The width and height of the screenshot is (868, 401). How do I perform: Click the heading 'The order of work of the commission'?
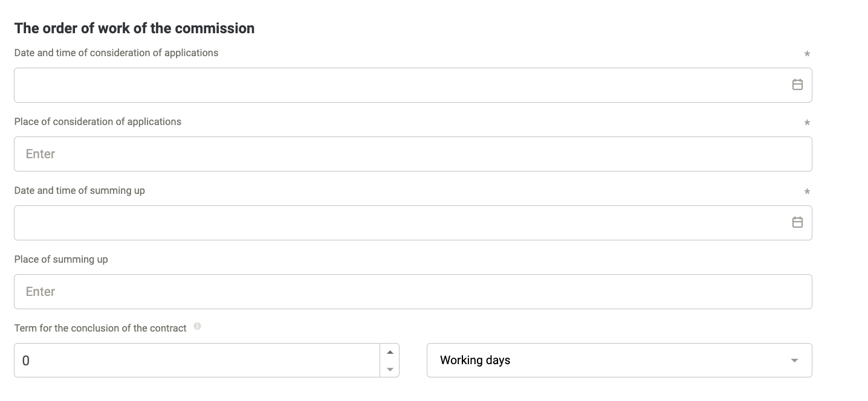click(134, 28)
